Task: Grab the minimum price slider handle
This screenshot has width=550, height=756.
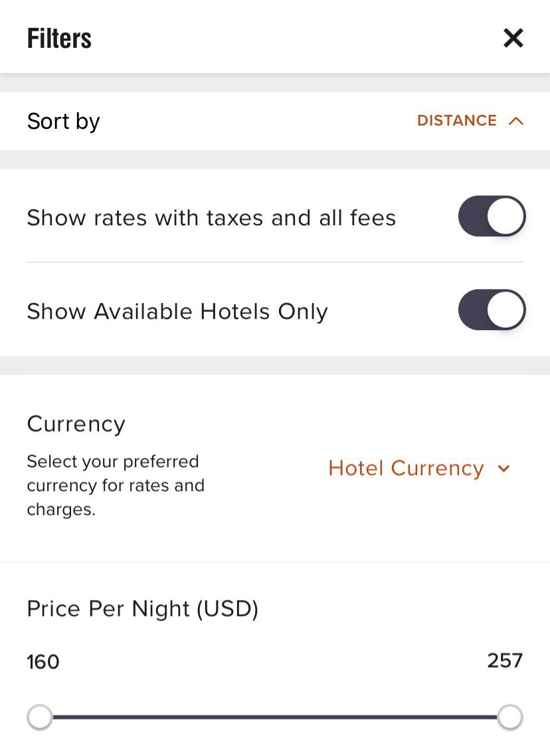Action: click(x=40, y=717)
